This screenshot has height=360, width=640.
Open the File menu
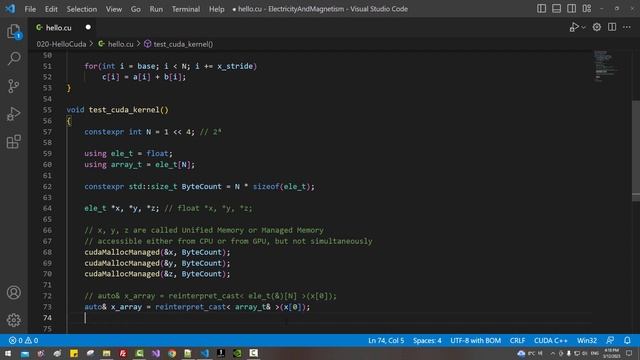[30, 9]
